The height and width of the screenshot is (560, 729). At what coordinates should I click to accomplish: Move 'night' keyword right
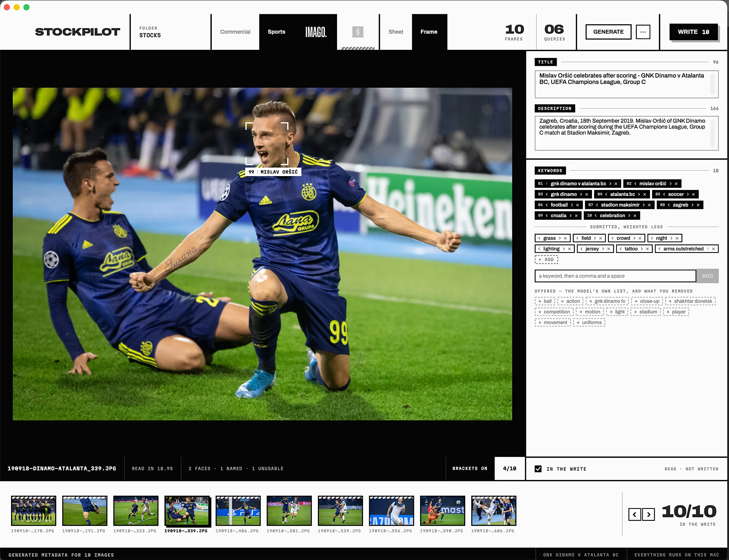point(672,238)
